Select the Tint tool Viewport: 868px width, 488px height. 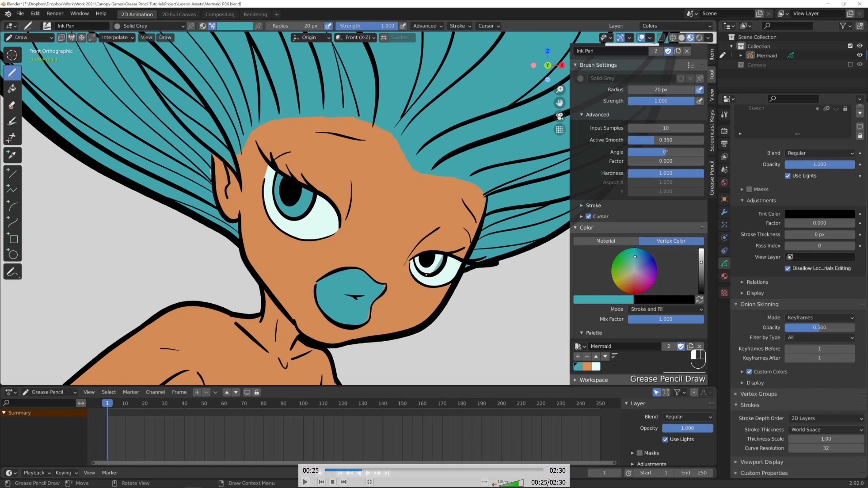[12, 121]
